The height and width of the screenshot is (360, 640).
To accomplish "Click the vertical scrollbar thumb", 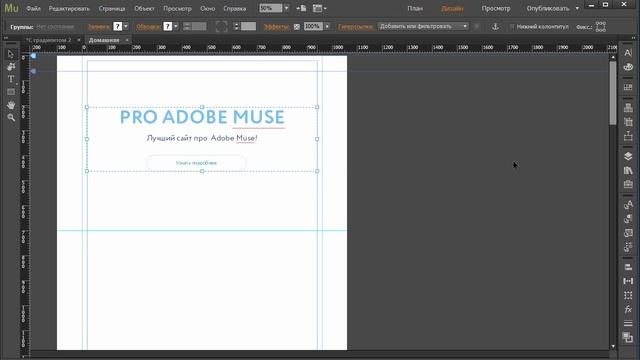I will click(x=613, y=93).
